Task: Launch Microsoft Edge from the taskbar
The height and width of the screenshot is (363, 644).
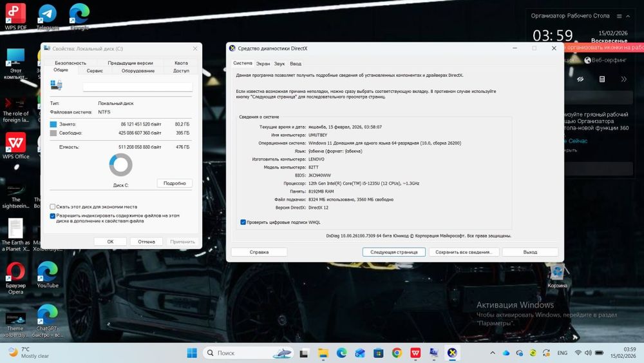Action: pyautogui.click(x=342, y=353)
